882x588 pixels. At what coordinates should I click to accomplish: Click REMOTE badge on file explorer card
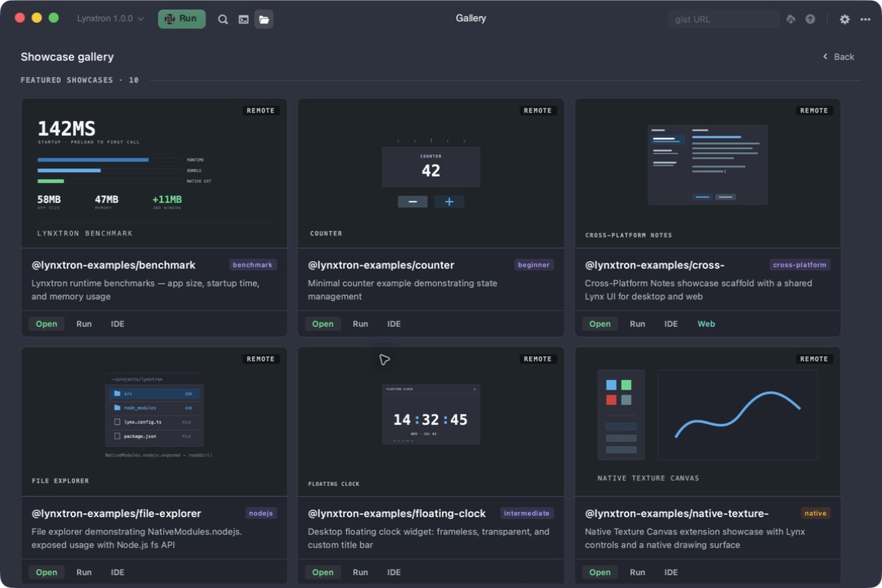click(260, 359)
